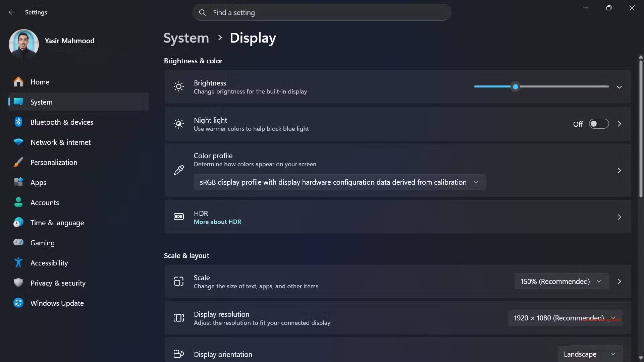The image size is (644, 362).
Task: Go to Personalization settings
Action: click(x=54, y=163)
